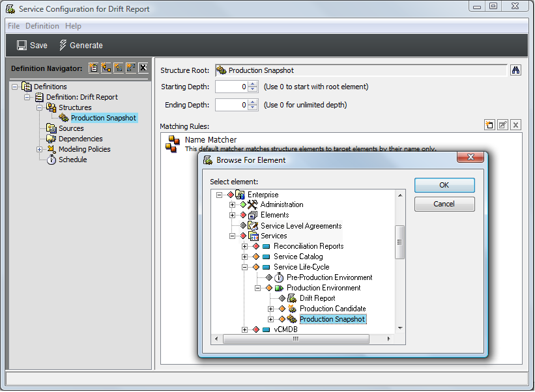
Task: Select Administration element in tree
Action: click(x=282, y=204)
